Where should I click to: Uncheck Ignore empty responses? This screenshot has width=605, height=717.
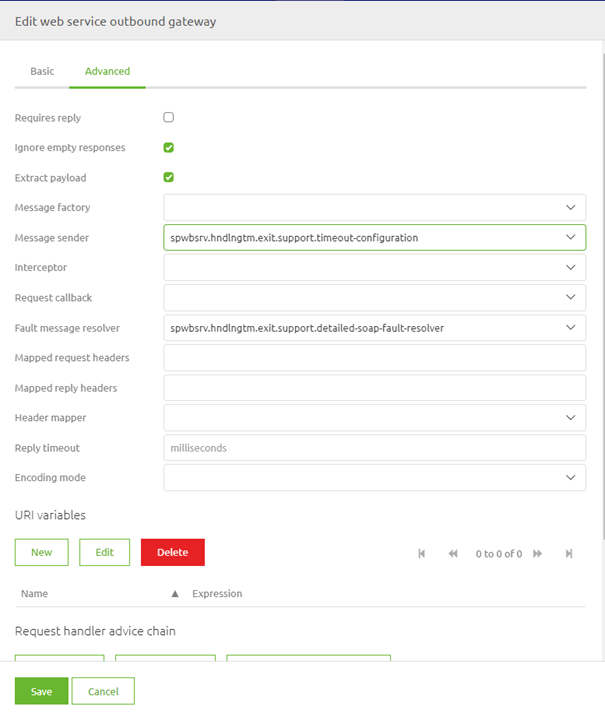click(x=169, y=147)
